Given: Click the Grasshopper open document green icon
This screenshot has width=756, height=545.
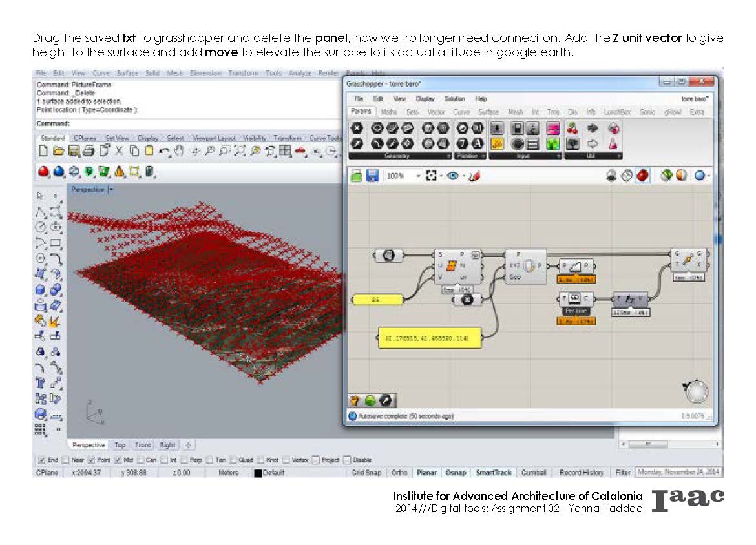Looking at the screenshot, I should pos(356,176).
